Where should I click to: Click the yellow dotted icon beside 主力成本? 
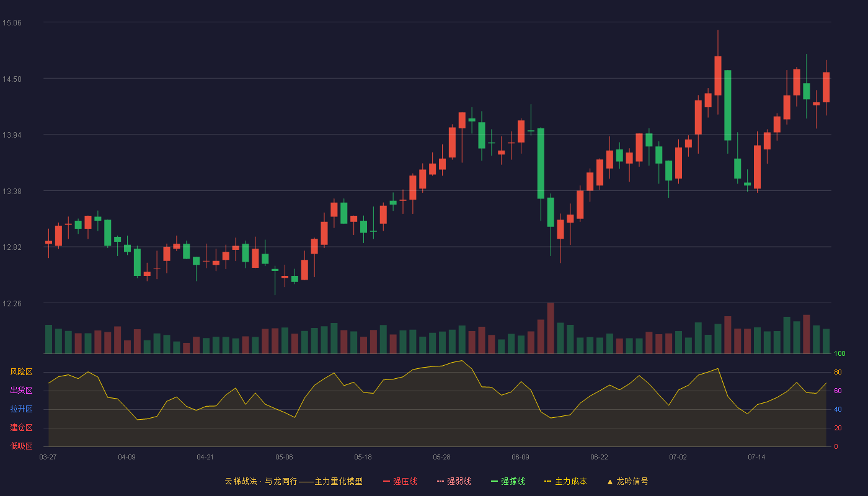[548, 481]
